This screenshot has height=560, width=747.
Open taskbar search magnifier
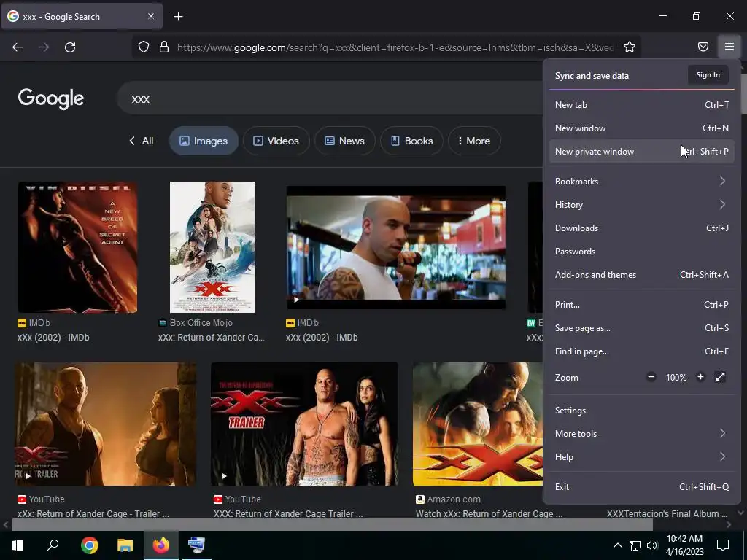53,545
